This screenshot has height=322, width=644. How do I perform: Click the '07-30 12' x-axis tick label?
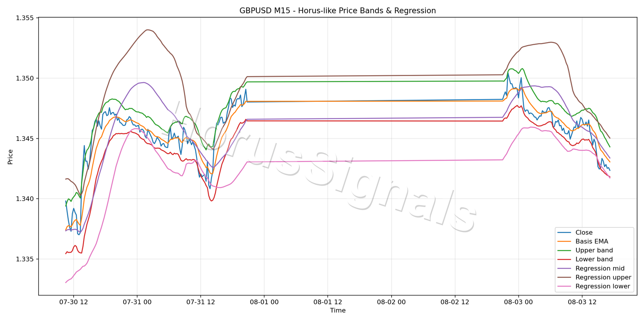[x=73, y=302]
